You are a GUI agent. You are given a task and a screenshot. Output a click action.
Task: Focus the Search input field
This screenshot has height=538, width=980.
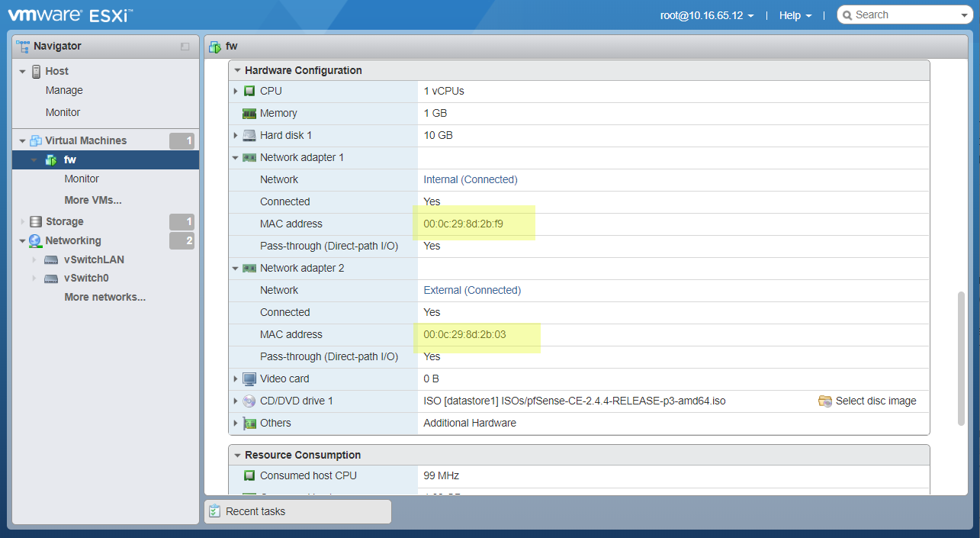point(905,14)
